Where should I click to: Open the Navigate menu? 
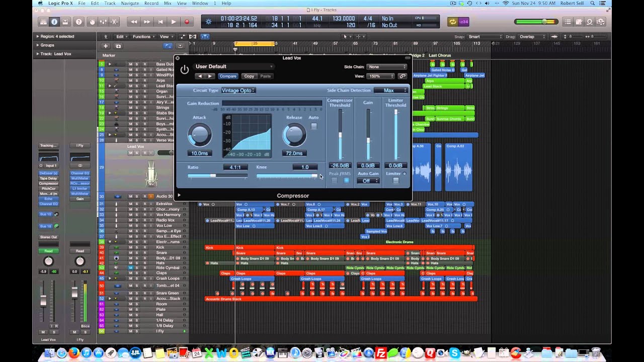[x=130, y=3]
